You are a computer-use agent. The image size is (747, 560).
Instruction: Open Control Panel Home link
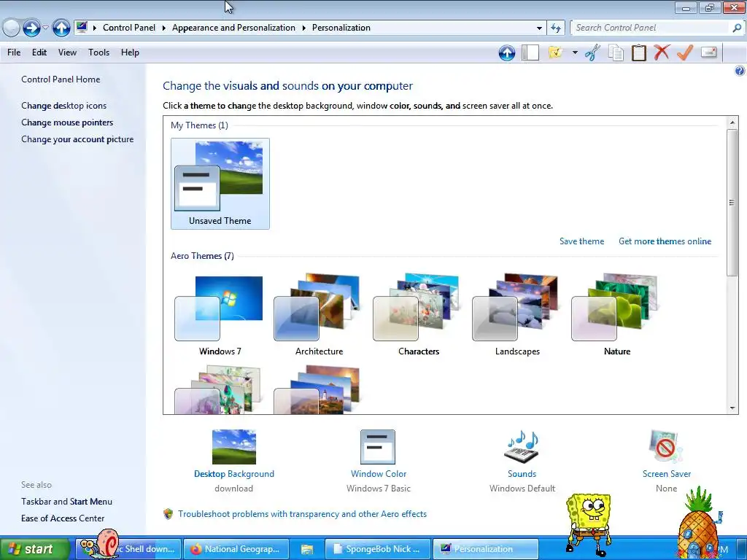tap(61, 79)
